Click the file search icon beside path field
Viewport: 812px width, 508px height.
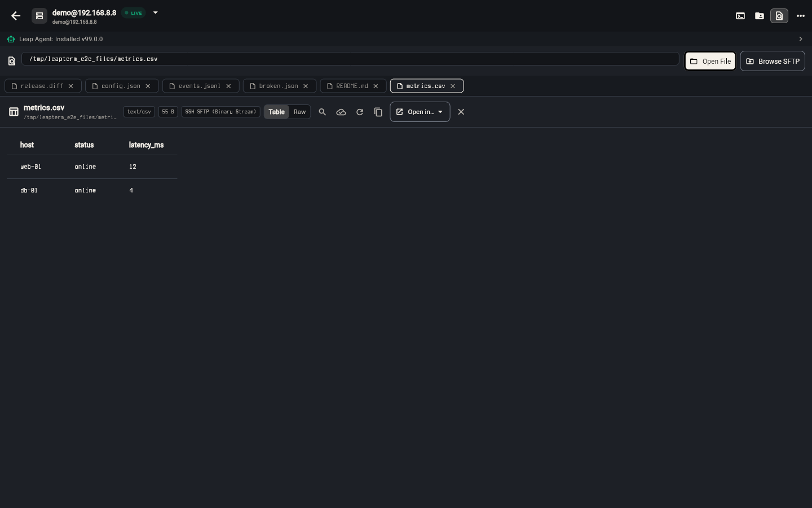click(12, 61)
